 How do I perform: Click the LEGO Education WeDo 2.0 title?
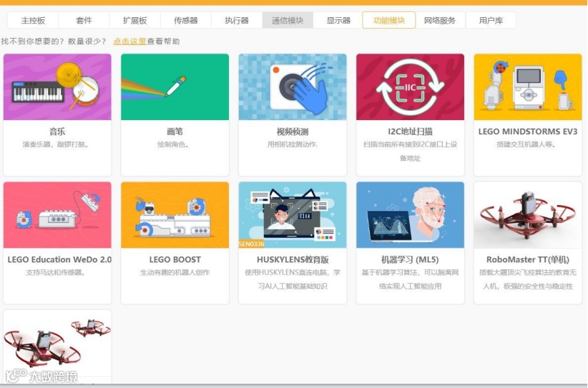point(59,259)
